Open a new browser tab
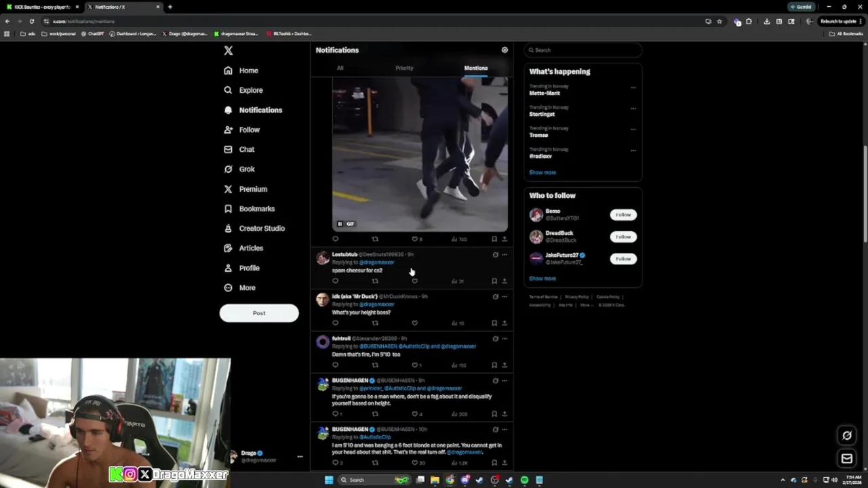 [170, 7]
